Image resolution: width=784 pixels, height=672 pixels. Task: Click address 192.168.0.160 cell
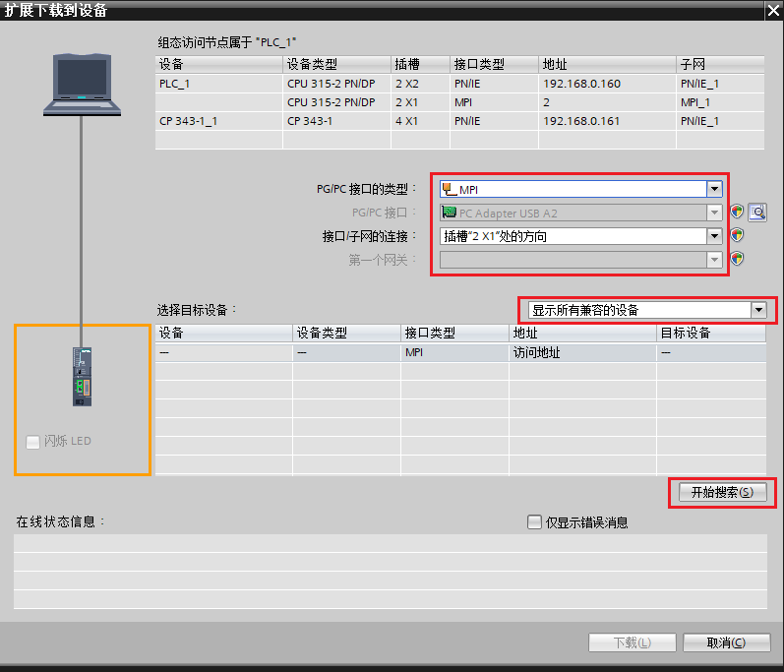click(x=607, y=84)
